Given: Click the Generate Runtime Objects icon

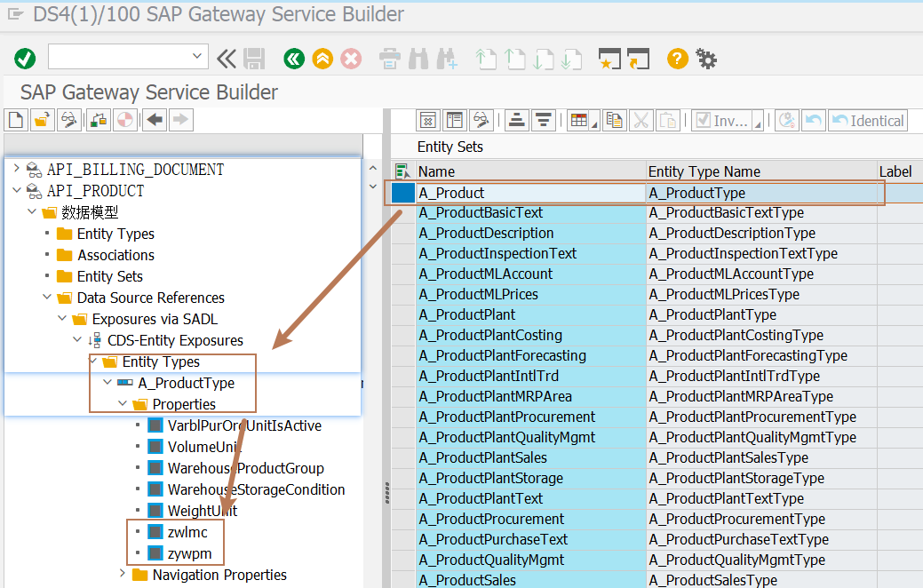Looking at the screenshot, I should (x=99, y=120).
